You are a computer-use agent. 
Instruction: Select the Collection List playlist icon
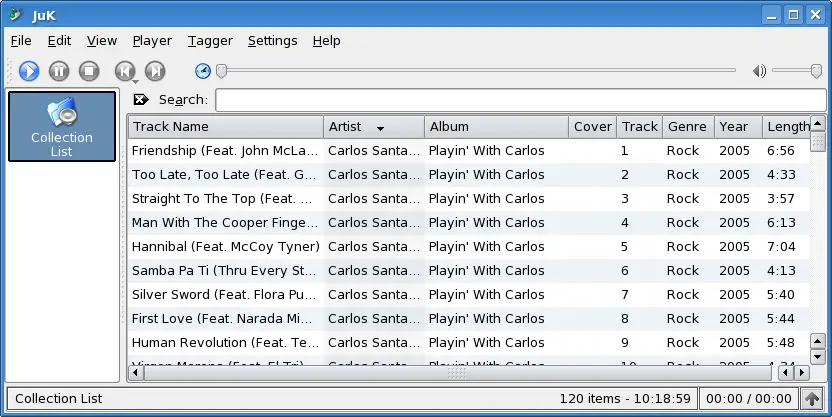[x=61, y=126]
